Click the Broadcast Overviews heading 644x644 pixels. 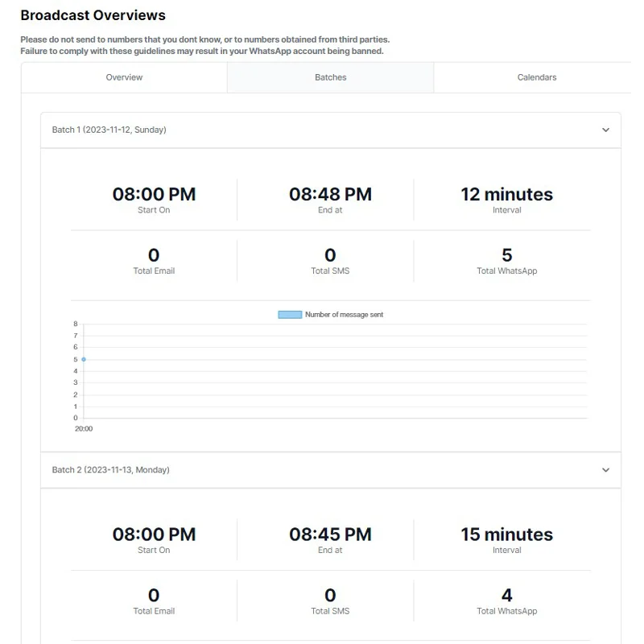[x=93, y=15]
